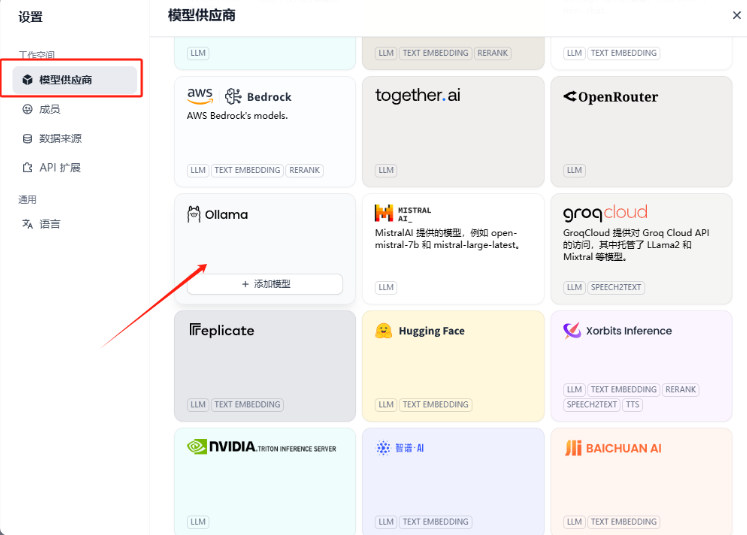The height and width of the screenshot is (535, 747).
Task: Click the Replicate logo
Action: click(222, 330)
